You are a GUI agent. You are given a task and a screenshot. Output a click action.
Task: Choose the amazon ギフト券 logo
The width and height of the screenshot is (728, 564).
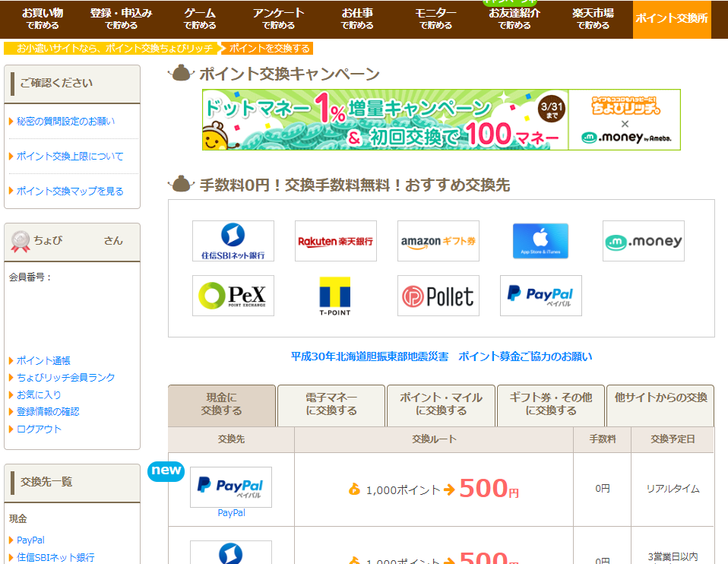pyautogui.click(x=438, y=241)
